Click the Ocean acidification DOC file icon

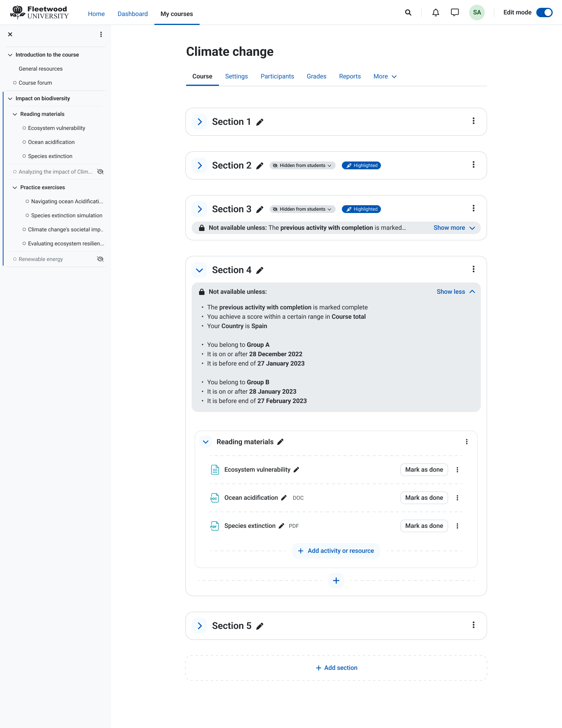215,498
